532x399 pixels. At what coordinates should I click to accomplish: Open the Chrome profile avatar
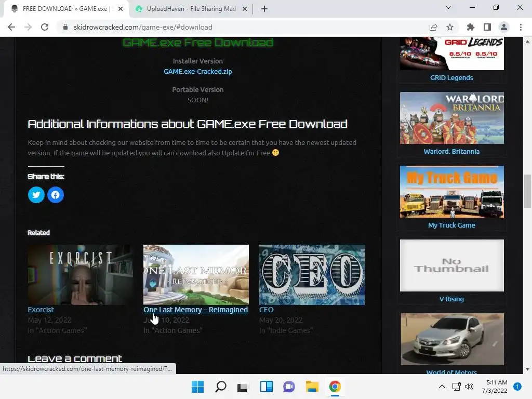point(504,27)
